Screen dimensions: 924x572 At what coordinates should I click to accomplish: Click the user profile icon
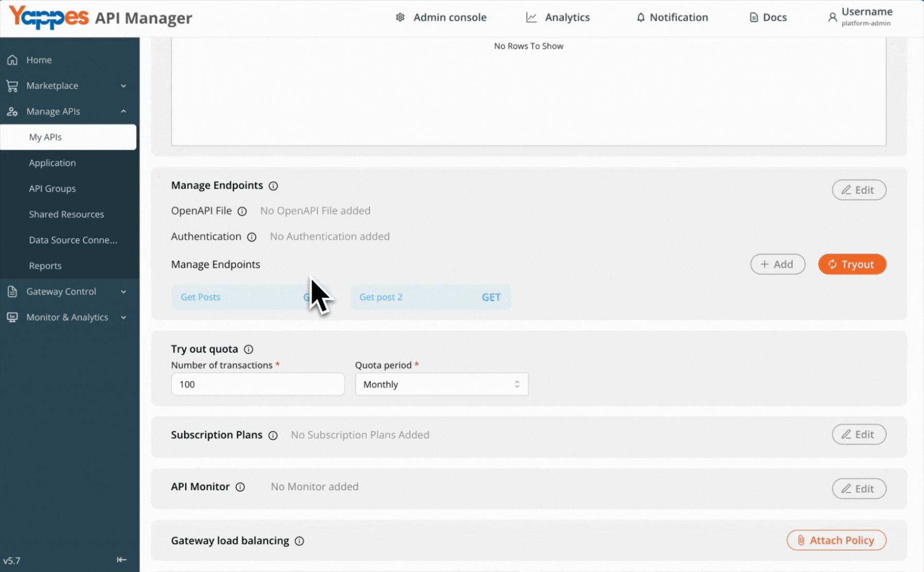pos(832,18)
